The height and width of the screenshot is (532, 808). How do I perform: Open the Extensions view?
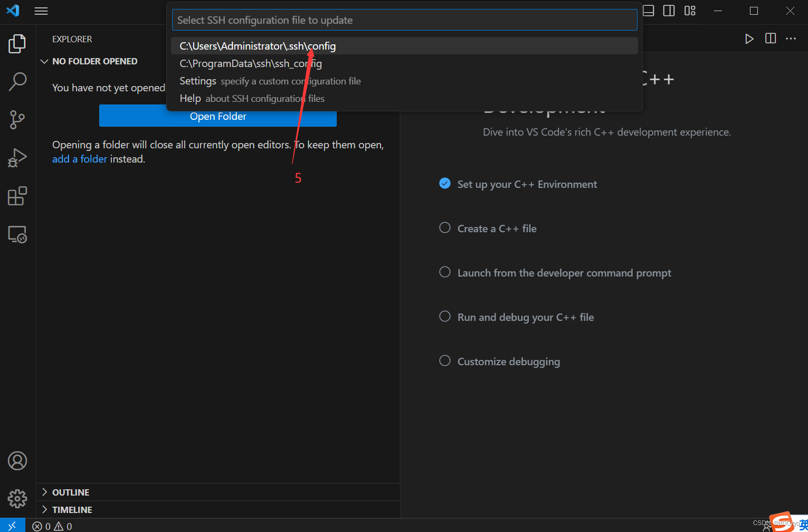click(x=17, y=196)
